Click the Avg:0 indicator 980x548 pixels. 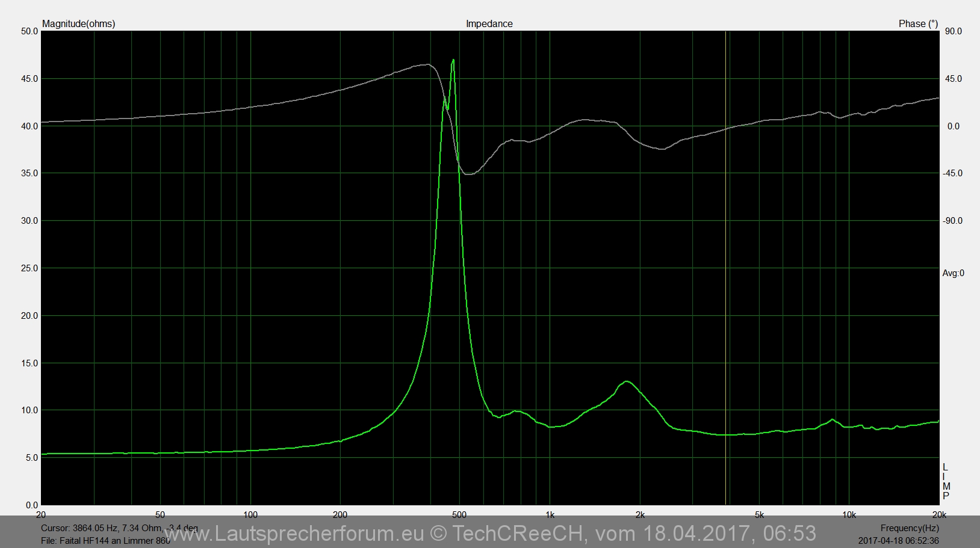[x=953, y=273]
